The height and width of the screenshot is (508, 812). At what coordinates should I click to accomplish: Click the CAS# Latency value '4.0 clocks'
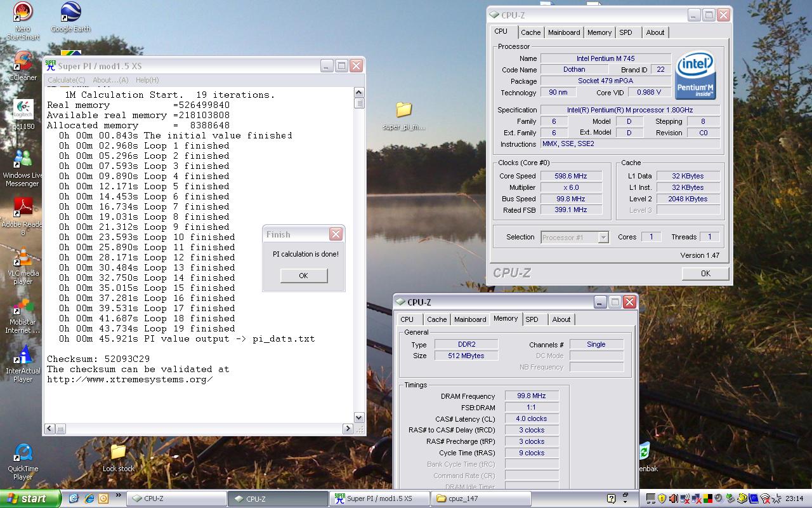[532, 418]
